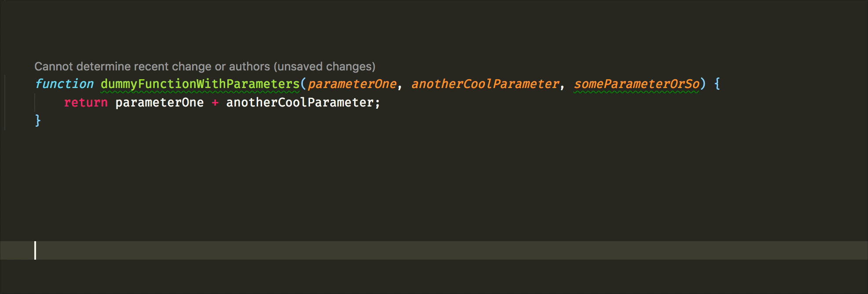Screen dimensions: 868x294
Task: Click the semicolon ending the return statement
Action: pyautogui.click(x=377, y=103)
